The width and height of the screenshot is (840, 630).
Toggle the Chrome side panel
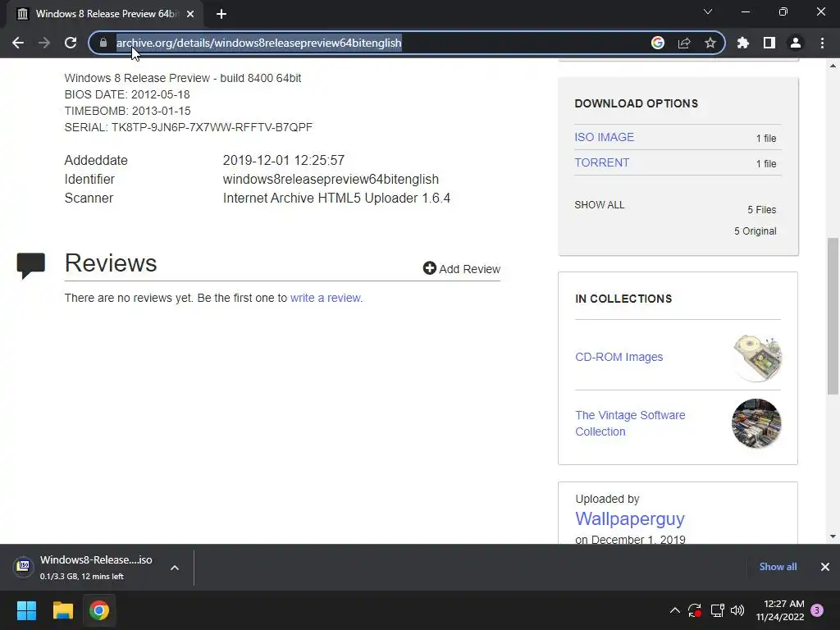point(769,43)
